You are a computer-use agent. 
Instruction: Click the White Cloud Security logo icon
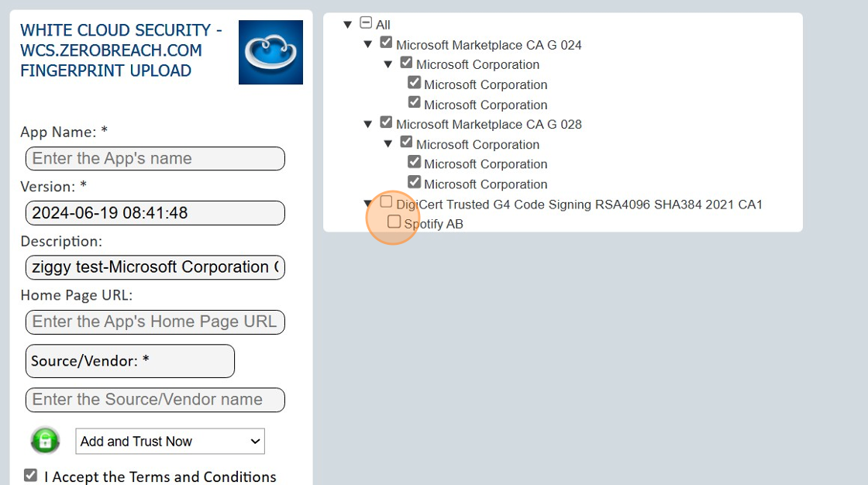(270, 52)
